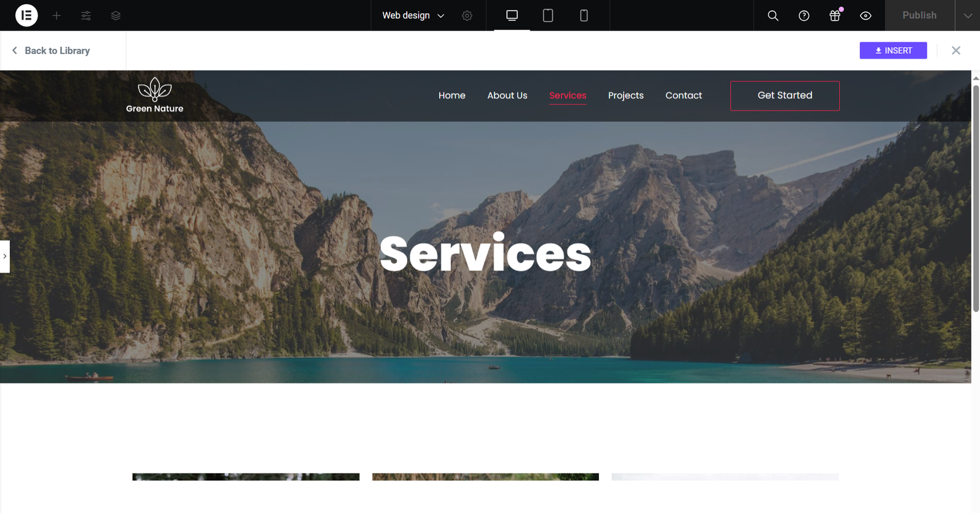Open the Structure layers icon

click(x=116, y=15)
